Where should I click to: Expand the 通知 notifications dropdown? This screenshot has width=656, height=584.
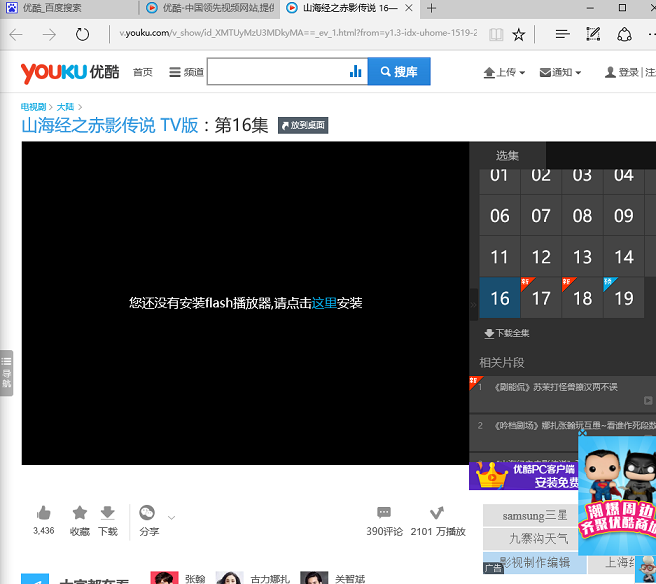tap(560, 72)
